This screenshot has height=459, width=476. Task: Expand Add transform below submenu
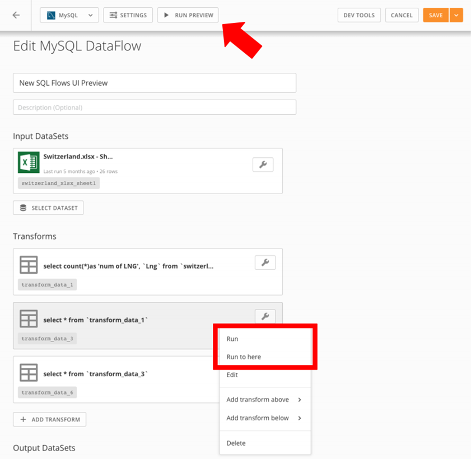[265, 418]
